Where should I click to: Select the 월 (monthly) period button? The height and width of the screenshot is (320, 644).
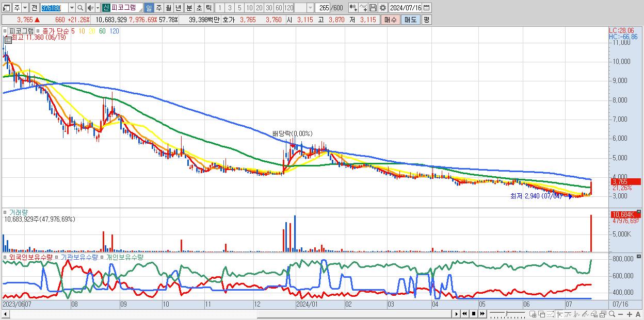click(168, 8)
